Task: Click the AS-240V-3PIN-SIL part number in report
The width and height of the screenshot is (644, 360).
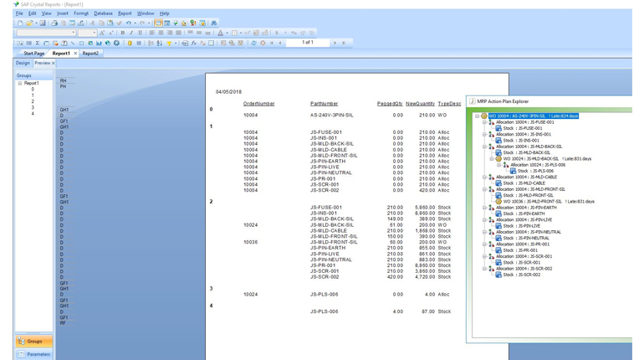Action: pos(331,115)
